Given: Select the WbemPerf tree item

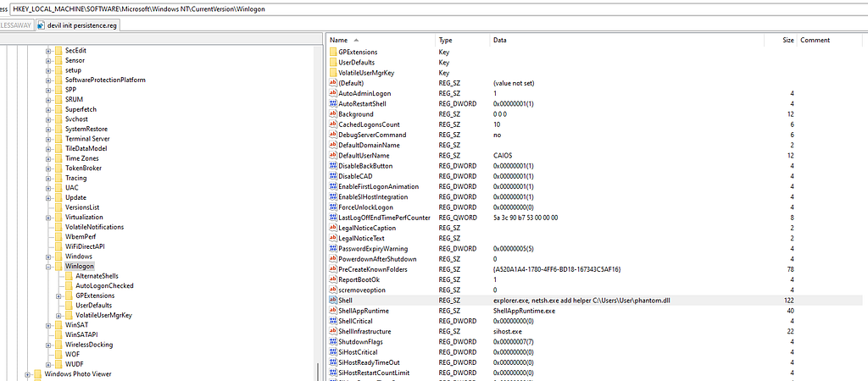Looking at the screenshot, I should (81, 237).
